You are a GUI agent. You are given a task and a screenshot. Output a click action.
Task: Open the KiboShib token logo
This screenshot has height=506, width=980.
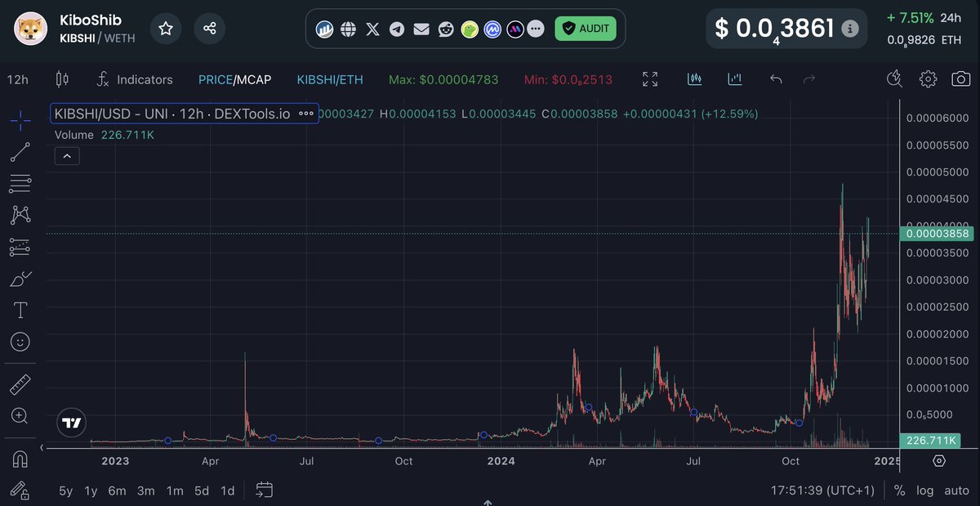point(31,29)
